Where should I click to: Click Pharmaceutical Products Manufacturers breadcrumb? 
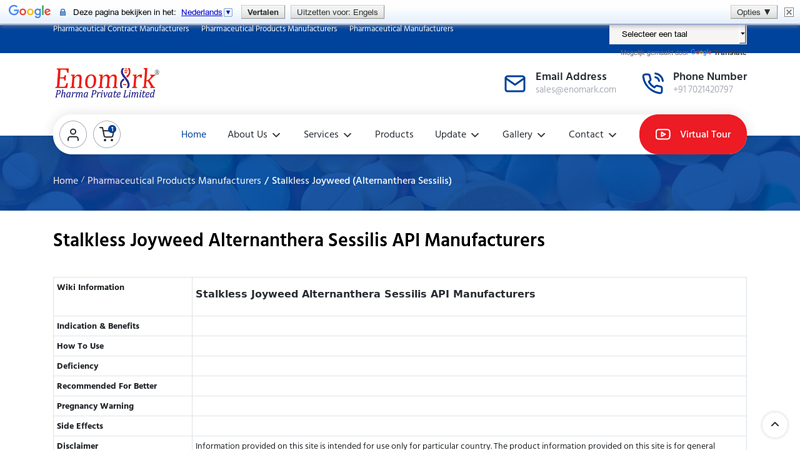(174, 181)
